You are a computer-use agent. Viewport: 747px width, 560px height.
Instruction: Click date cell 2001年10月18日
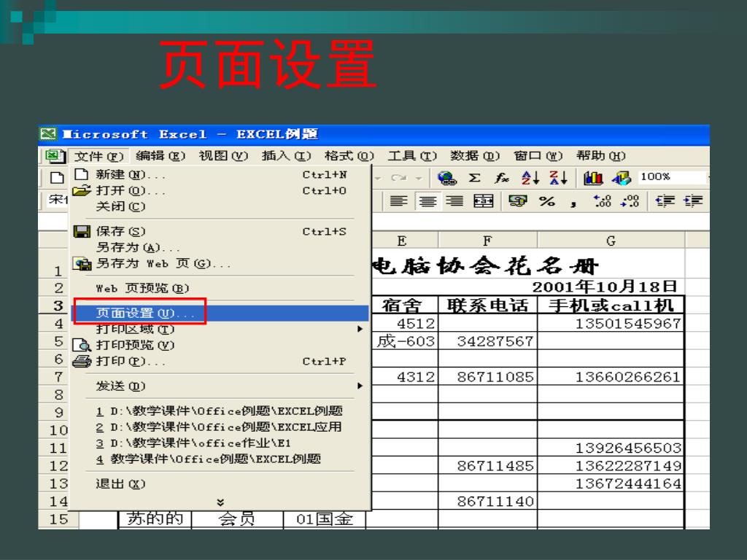pyautogui.click(x=605, y=286)
